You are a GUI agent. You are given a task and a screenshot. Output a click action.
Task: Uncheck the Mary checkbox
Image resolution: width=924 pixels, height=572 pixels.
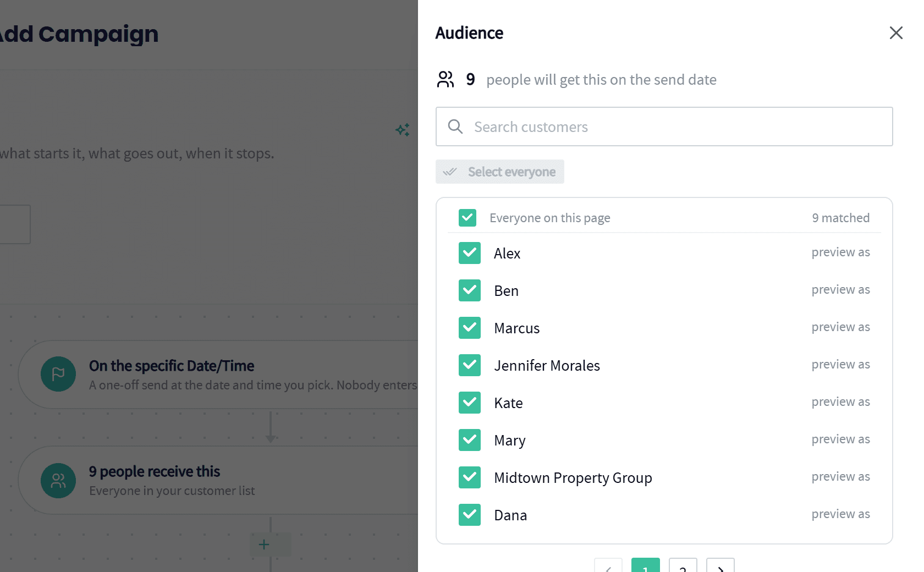[470, 440]
